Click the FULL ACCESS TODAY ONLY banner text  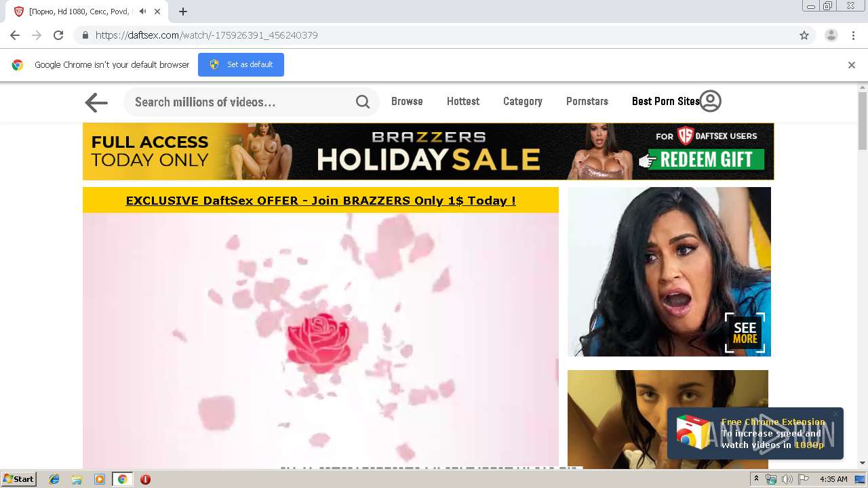coord(150,151)
